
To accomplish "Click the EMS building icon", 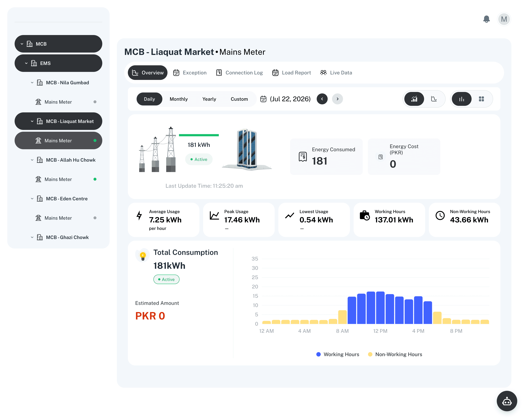I will pyautogui.click(x=34, y=63).
